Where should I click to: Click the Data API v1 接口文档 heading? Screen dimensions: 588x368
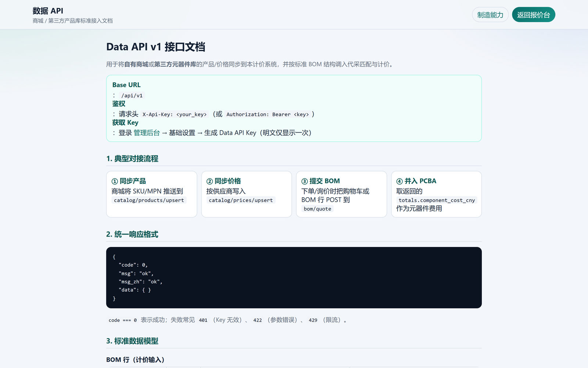click(156, 47)
